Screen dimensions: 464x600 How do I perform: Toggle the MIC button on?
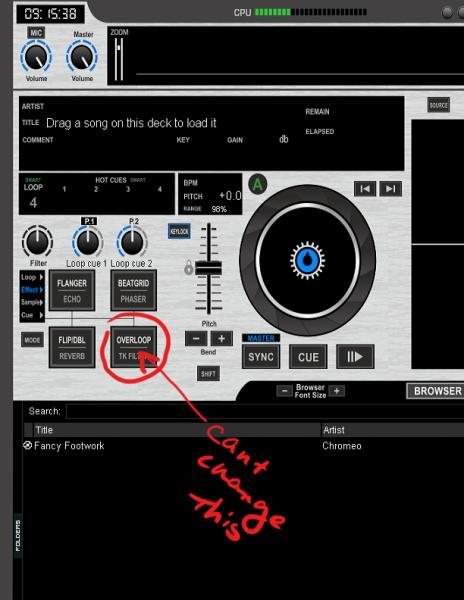click(x=36, y=33)
